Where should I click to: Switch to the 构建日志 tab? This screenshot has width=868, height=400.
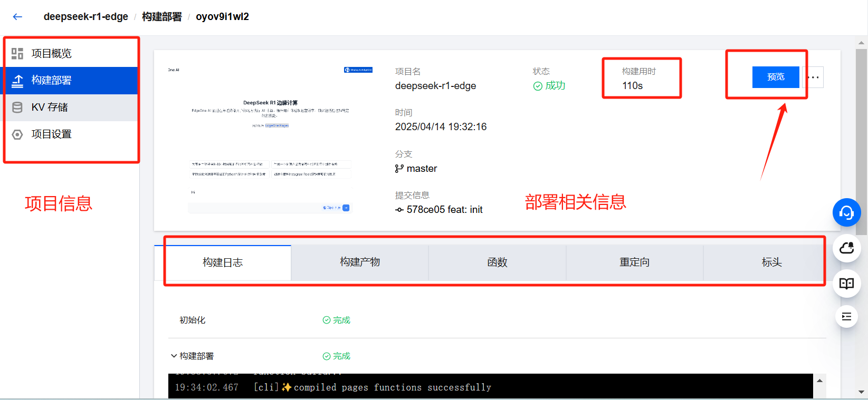click(223, 262)
